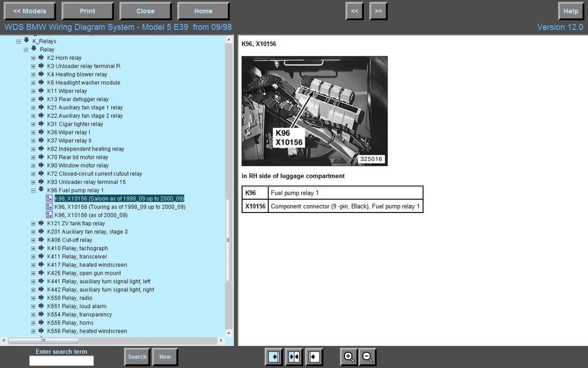Expand K406 Cut-off relay node
Image resolution: width=588 pixels, height=368 pixels.
[33, 240]
